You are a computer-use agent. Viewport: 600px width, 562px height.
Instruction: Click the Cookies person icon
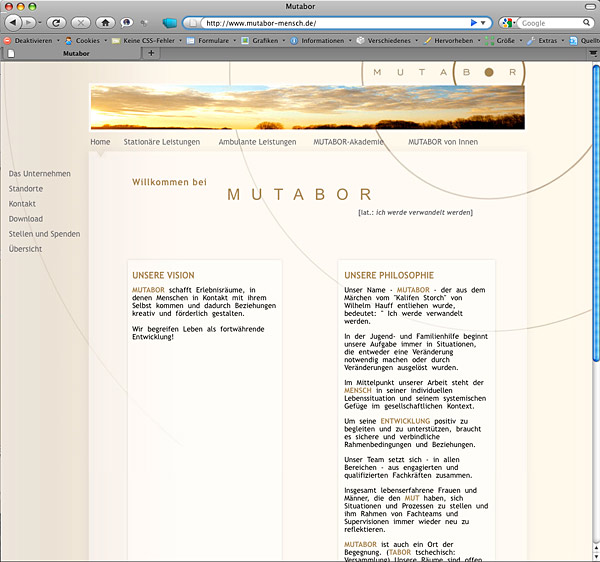(x=68, y=41)
